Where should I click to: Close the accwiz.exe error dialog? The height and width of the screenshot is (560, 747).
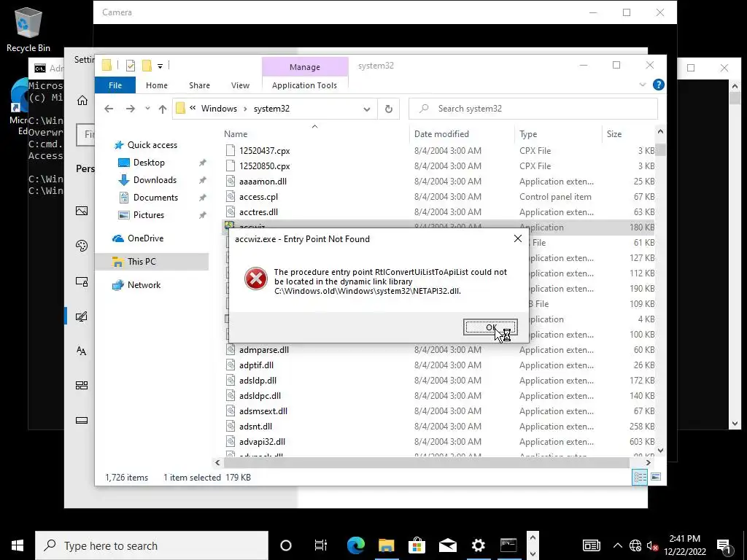click(x=518, y=238)
